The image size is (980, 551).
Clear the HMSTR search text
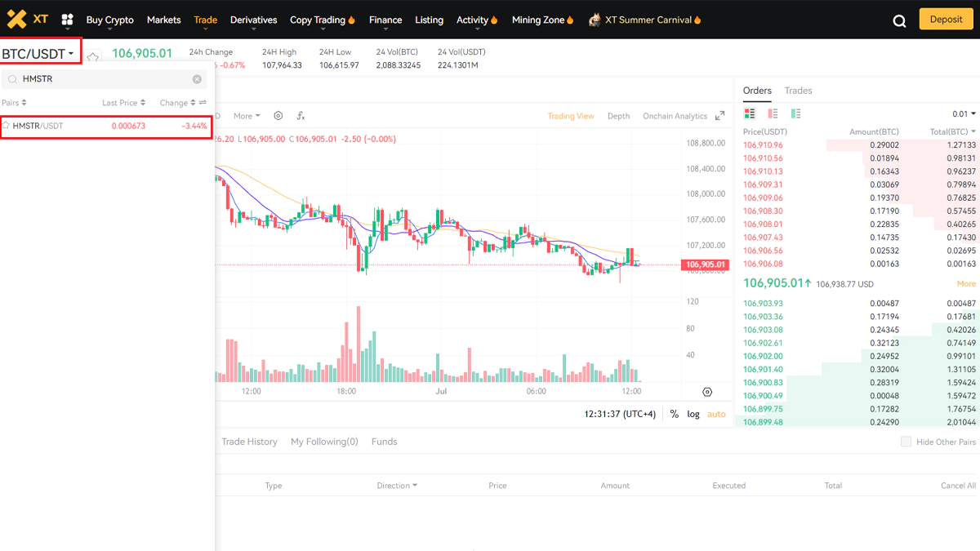click(x=197, y=79)
